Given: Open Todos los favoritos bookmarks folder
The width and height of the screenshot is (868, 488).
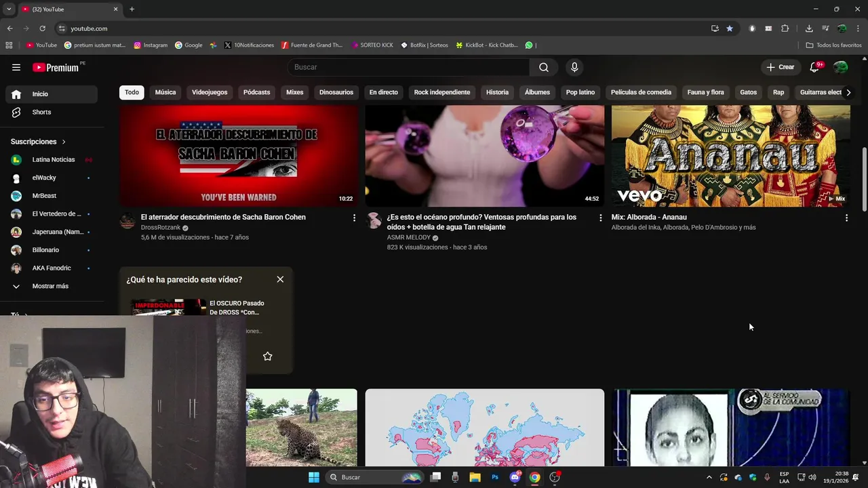Looking at the screenshot, I should 834,45.
